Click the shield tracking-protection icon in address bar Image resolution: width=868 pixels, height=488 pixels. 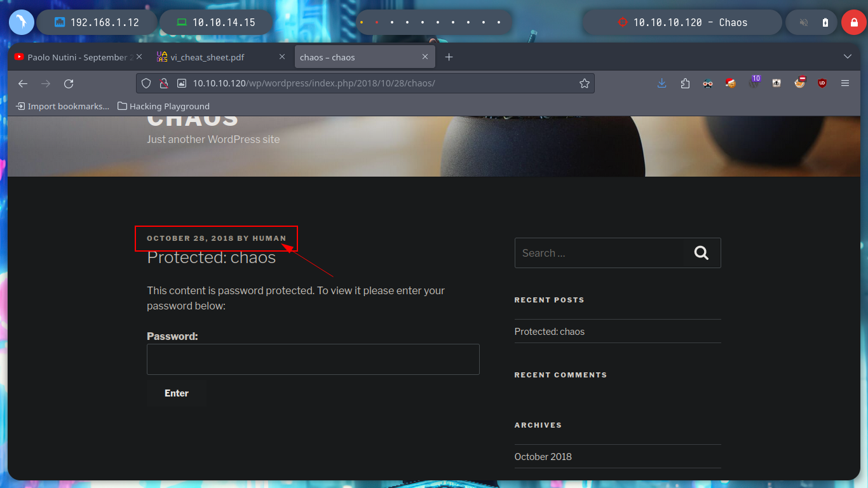146,83
